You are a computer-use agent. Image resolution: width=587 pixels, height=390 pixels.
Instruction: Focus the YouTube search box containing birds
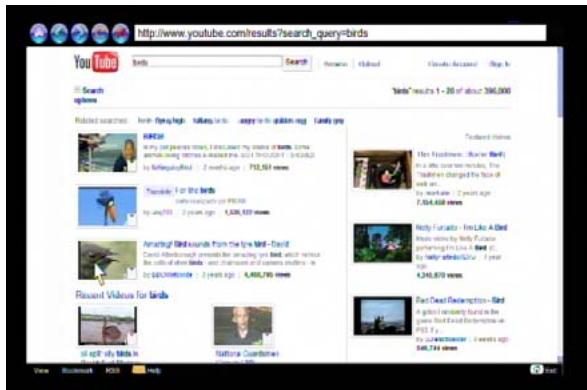coord(206,62)
